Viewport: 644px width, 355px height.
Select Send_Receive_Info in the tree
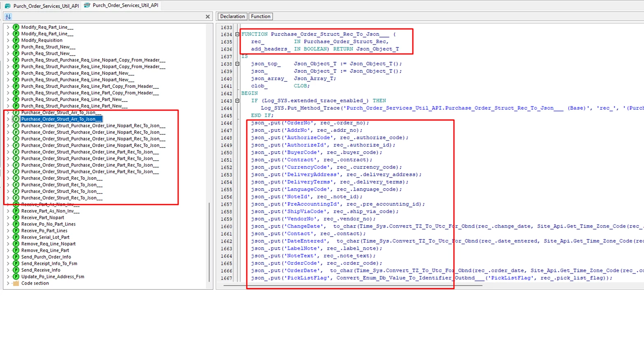coord(41,270)
